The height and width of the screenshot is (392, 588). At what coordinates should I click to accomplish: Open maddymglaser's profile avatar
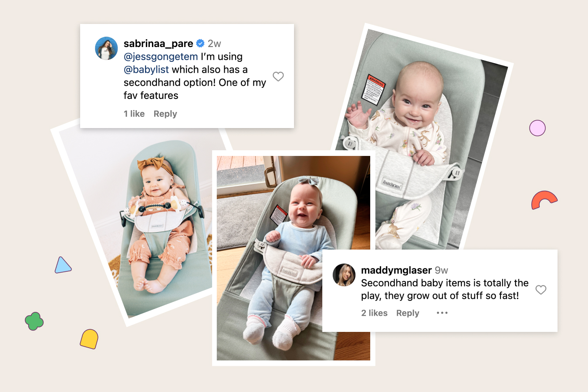(344, 275)
